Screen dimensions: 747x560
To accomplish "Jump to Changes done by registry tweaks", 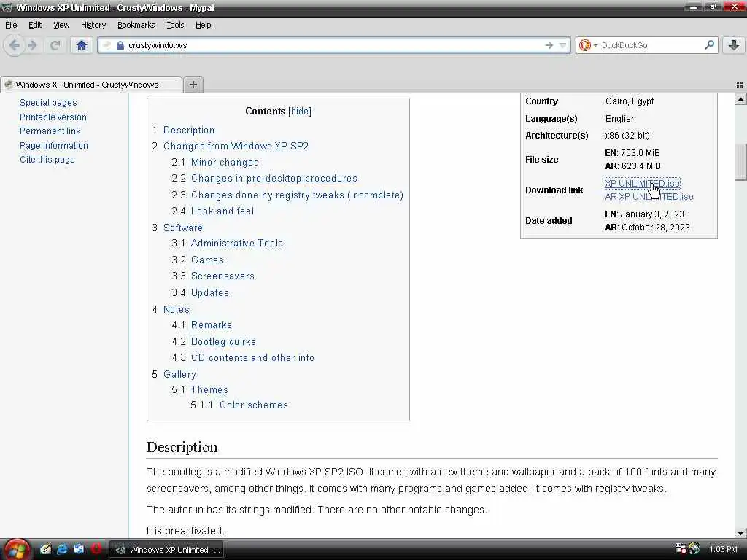I will click(297, 195).
